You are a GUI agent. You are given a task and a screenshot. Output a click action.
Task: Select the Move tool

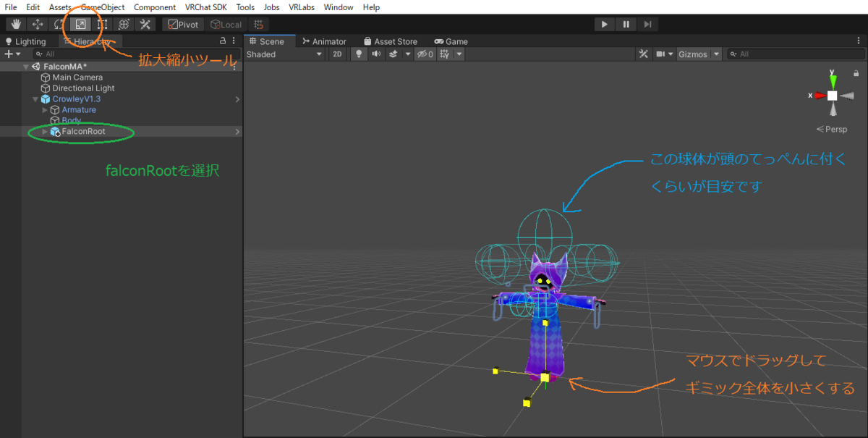(38, 24)
